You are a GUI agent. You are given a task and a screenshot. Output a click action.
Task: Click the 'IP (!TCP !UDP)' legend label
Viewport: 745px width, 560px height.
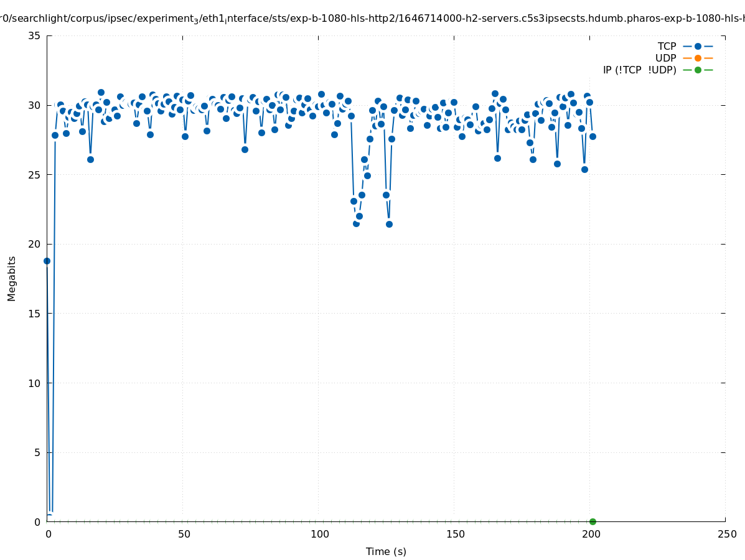pyautogui.click(x=639, y=70)
